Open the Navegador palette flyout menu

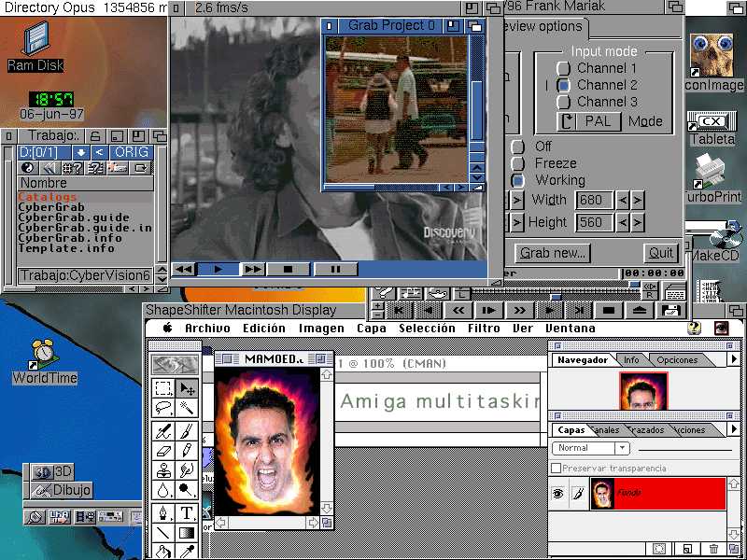point(735,359)
